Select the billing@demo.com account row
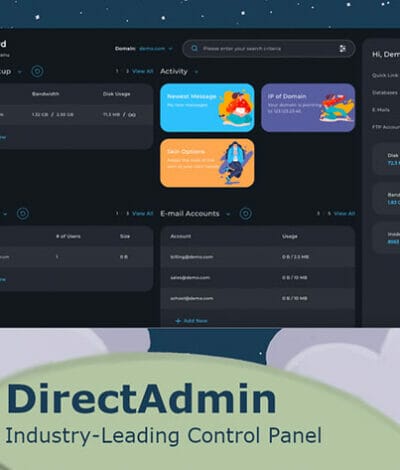The image size is (400, 470). click(x=258, y=257)
